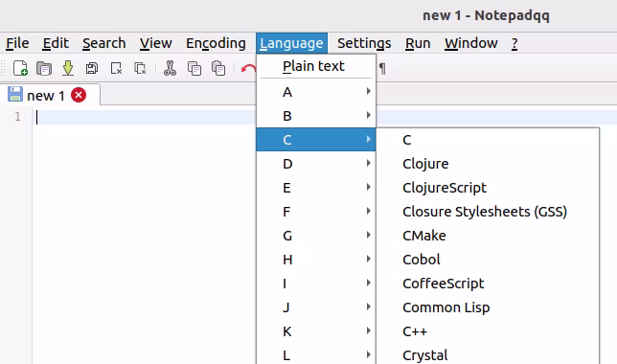Expand the D language submenu
617x364 pixels.
316,163
